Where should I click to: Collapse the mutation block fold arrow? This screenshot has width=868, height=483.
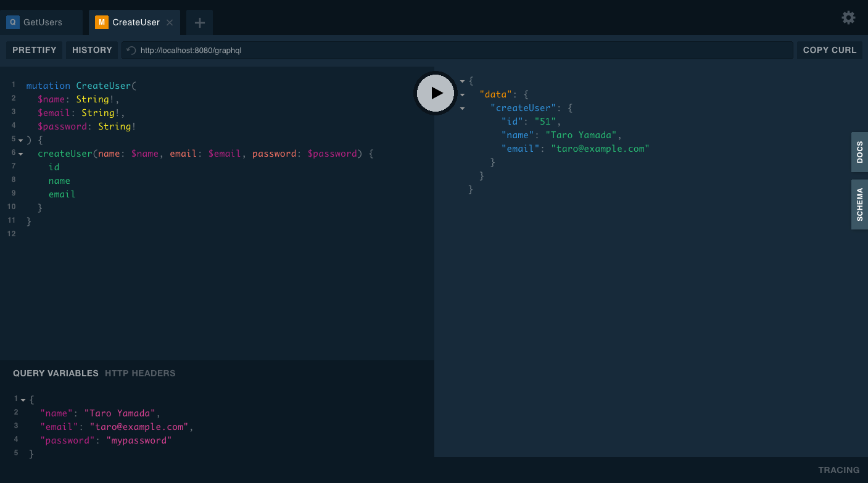pyautogui.click(x=20, y=139)
